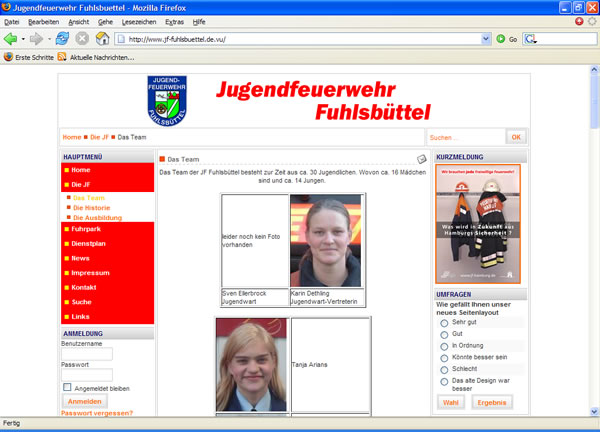The height and width of the screenshot is (432, 600).
Task: Click the Stop loading icon
Action: point(82,39)
